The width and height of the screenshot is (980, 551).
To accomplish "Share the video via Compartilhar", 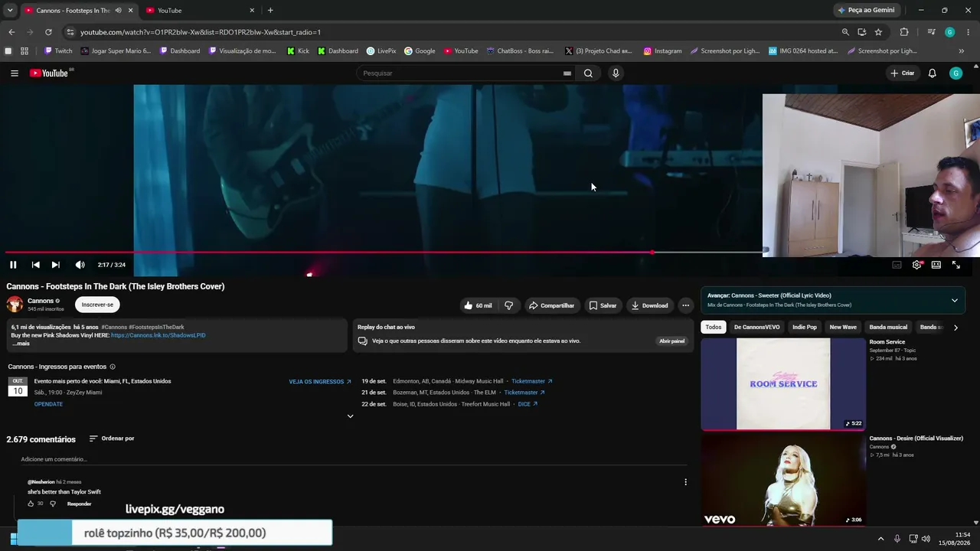I will click(551, 305).
